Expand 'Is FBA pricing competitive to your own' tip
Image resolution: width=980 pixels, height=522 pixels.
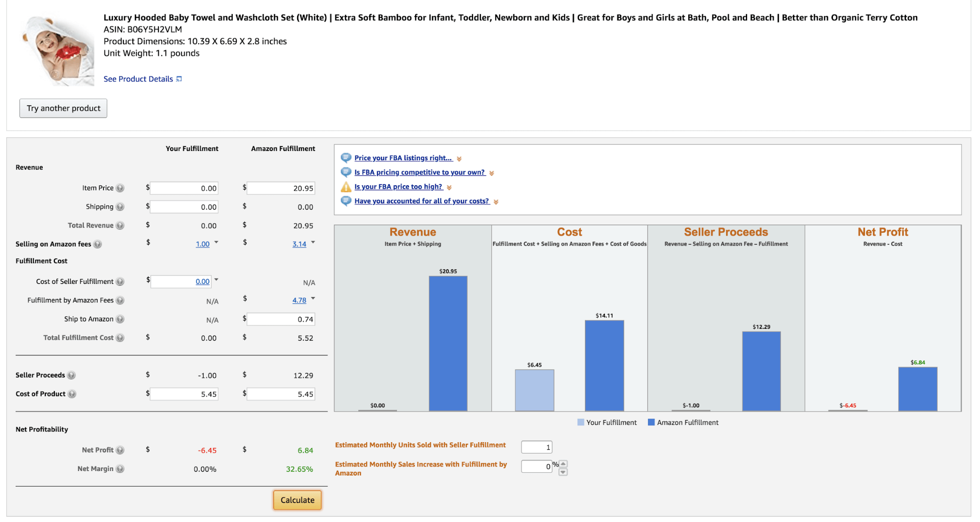pyautogui.click(x=492, y=173)
